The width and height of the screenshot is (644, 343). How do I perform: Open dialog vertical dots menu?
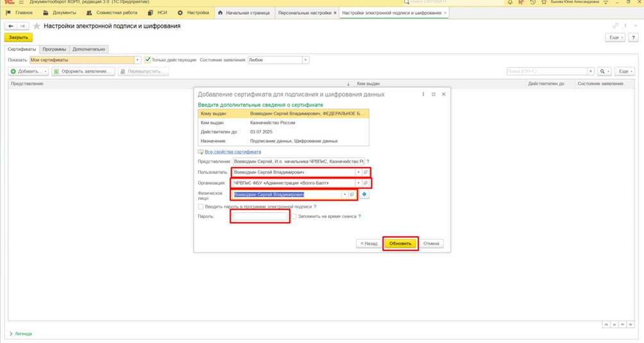pyautogui.click(x=423, y=94)
